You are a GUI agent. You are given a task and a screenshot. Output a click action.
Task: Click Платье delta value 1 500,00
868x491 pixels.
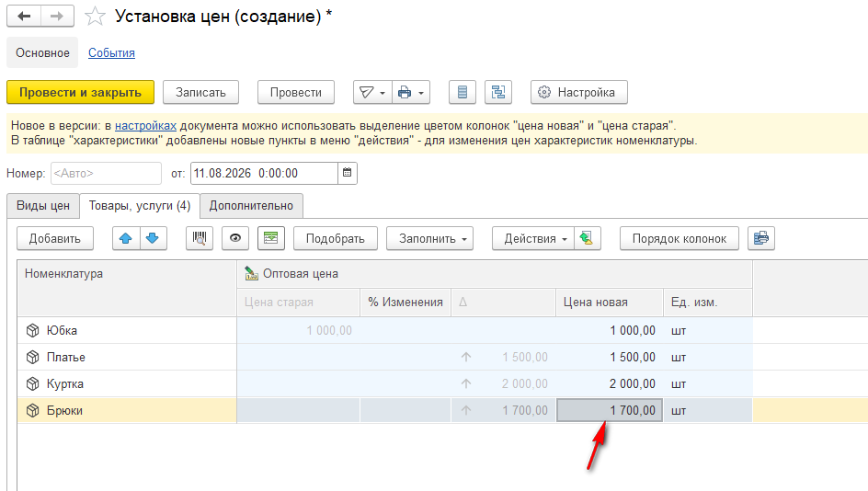[x=525, y=357]
